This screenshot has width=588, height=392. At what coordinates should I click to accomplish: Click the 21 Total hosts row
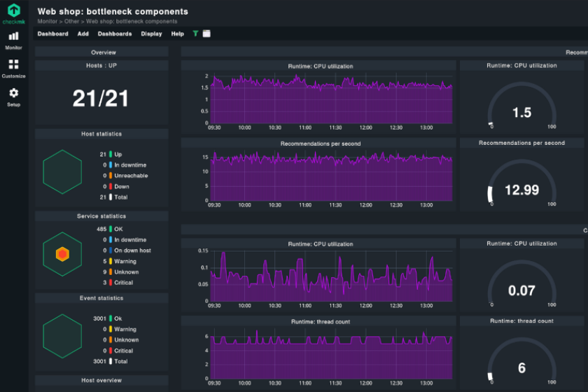coord(113,197)
